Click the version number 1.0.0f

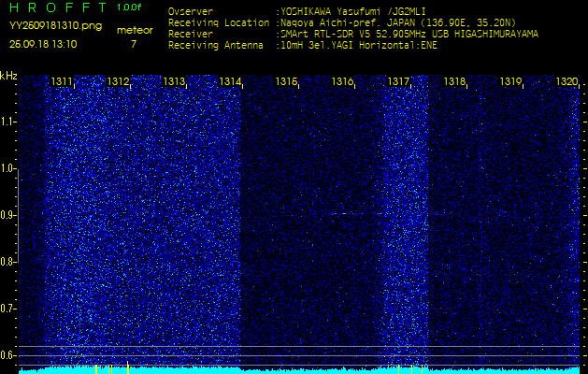(x=129, y=7)
